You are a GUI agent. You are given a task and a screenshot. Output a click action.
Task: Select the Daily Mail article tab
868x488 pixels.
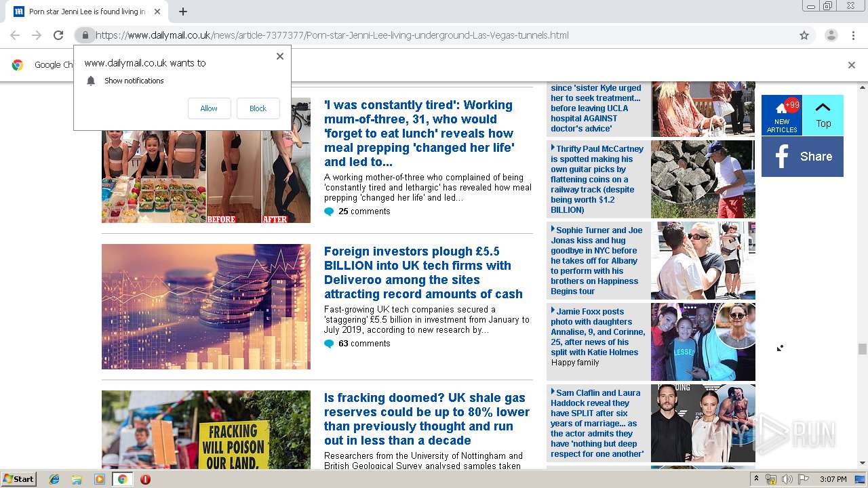(87, 12)
